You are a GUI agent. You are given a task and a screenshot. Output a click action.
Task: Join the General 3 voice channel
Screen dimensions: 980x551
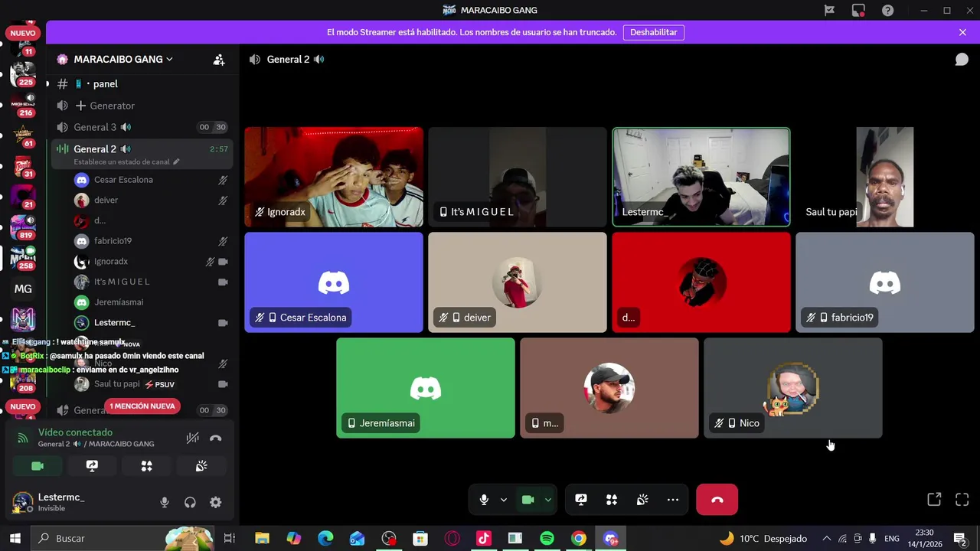coord(142,127)
